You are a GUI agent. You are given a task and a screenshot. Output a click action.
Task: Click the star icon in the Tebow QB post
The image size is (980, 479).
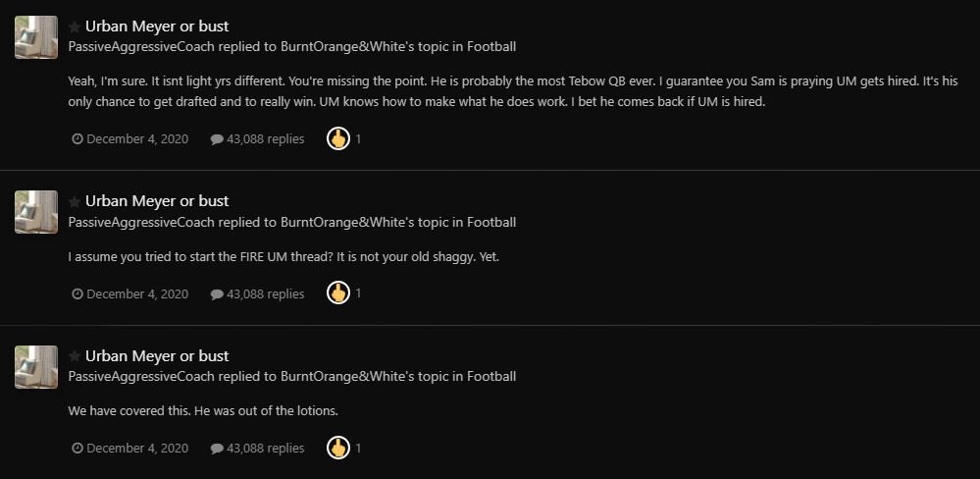[x=75, y=27]
